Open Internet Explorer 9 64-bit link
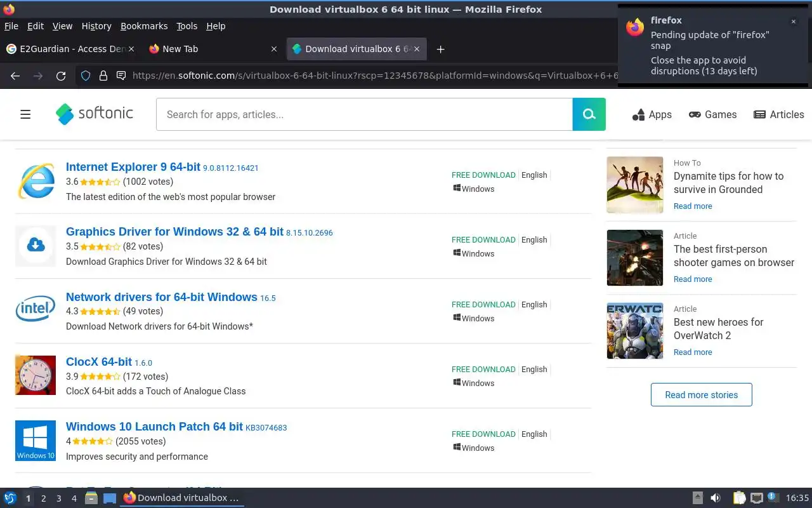Image resolution: width=812 pixels, height=508 pixels. click(133, 167)
